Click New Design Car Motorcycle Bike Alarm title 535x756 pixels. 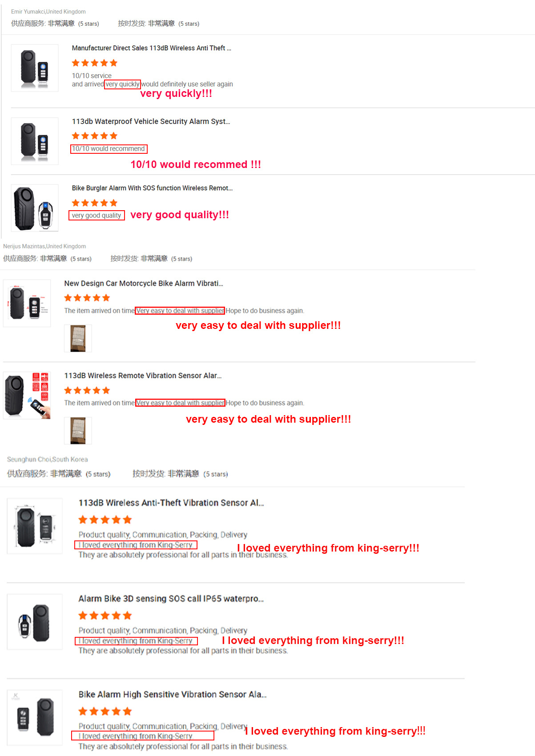[143, 283]
